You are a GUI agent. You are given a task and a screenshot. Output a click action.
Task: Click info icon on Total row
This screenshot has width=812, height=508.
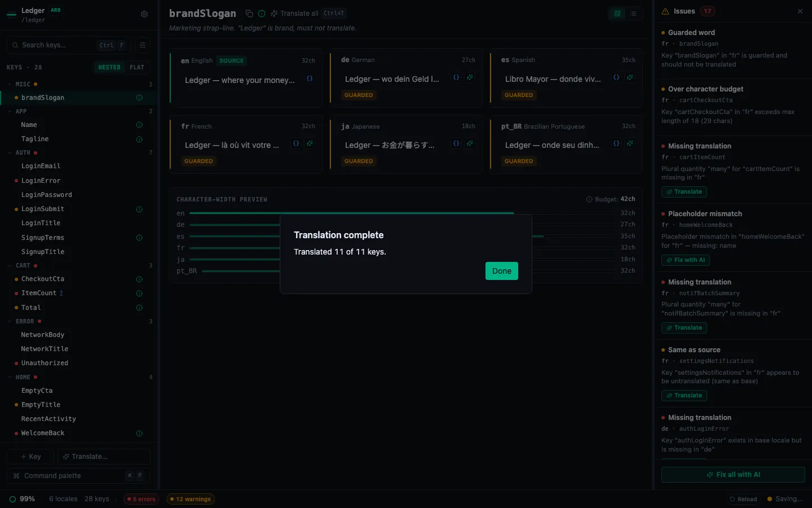[139, 308]
